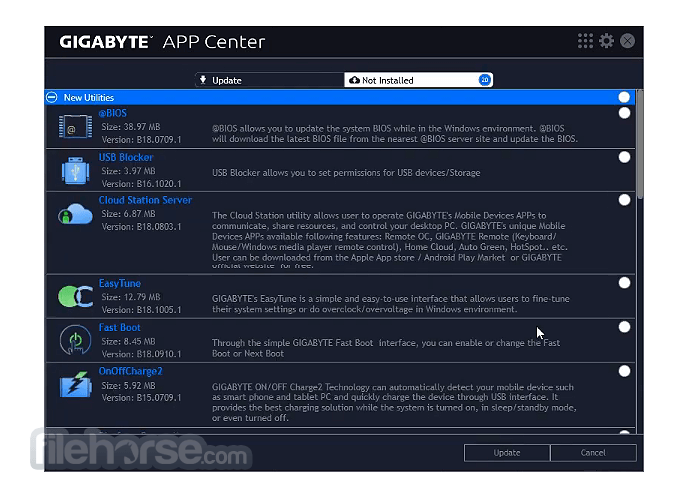Screen dimensions: 700x500
Task: Select the EasyTune radio button
Action: tap(624, 283)
